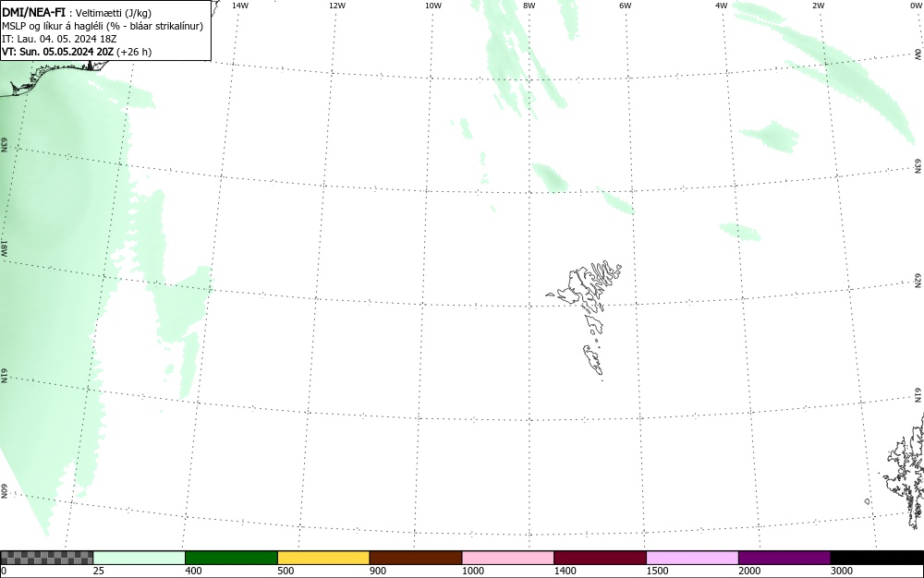Click the left-edge 18W label
The image size is (924, 578).
(x=4, y=247)
